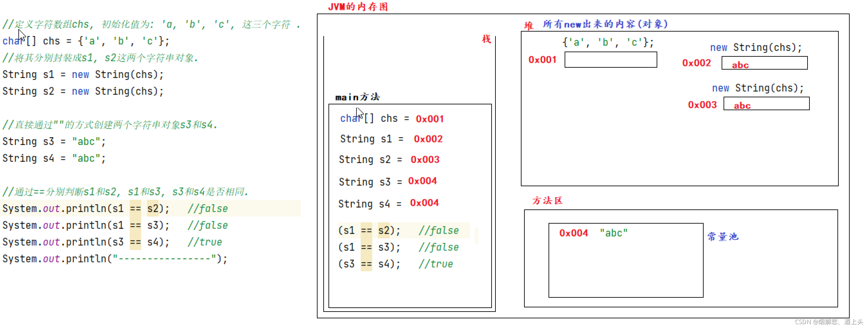The width and height of the screenshot is (868, 328).
Task: Click the green "abc" literal in constant pool
Action: pyautogui.click(x=614, y=233)
